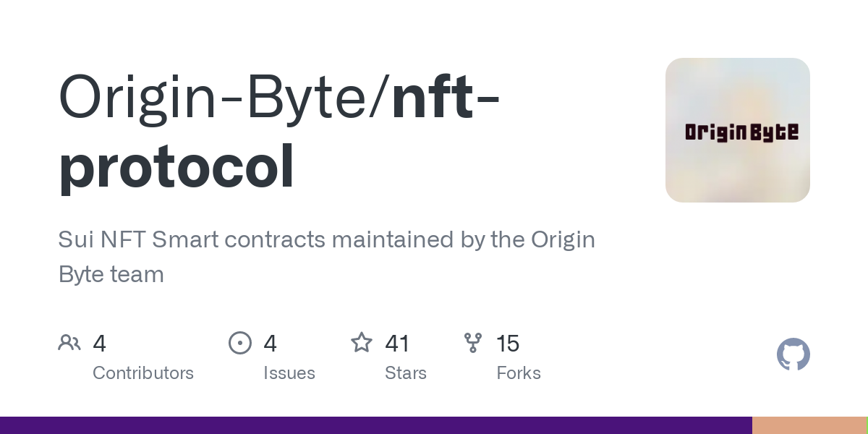Viewport: 868px width, 434px height.
Task: Click the purple language bar segment
Action: point(376,425)
